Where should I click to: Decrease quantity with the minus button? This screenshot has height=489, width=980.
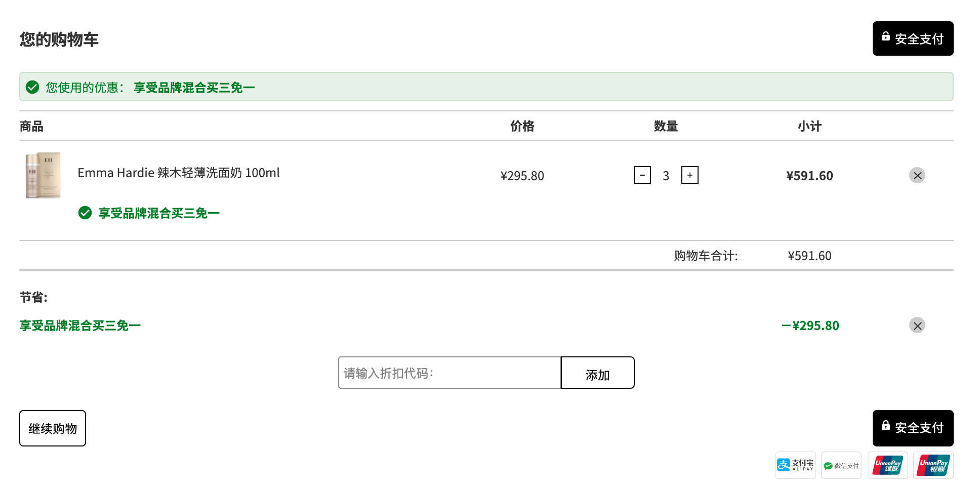click(642, 175)
